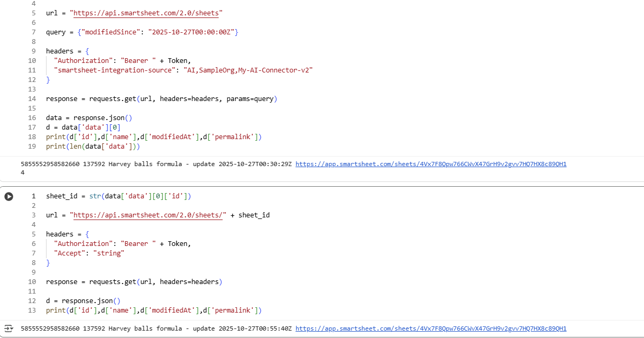This screenshot has height=338, width=644.
Task: Toggle the second cell's output icon
Action: [9, 328]
